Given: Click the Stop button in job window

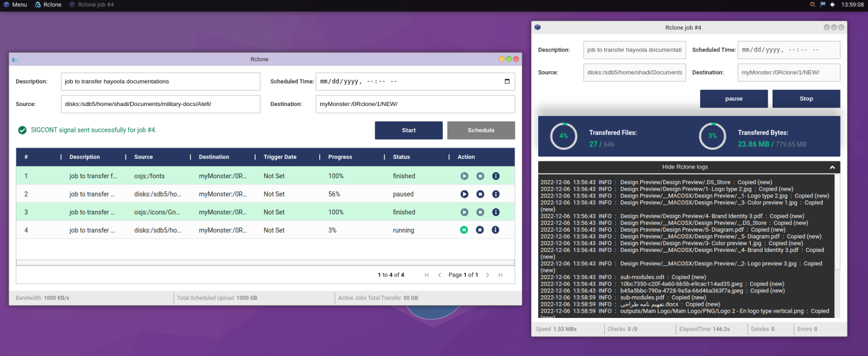Looking at the screenshot, I should tap(806, 99).
